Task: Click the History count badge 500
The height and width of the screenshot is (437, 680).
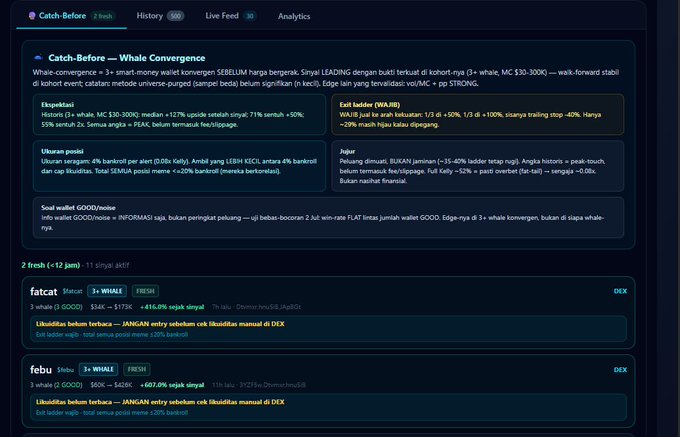Action: point(176,16)
